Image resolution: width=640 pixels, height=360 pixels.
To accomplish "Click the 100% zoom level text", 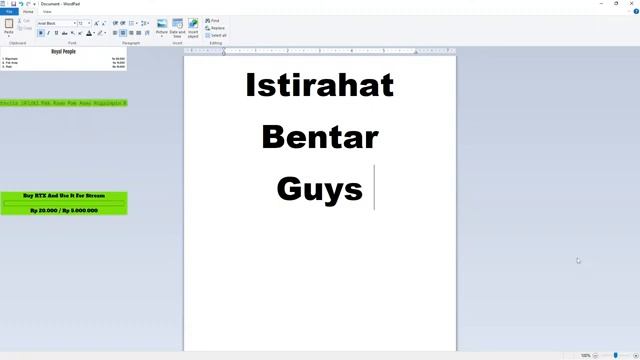I will (585, 356).
